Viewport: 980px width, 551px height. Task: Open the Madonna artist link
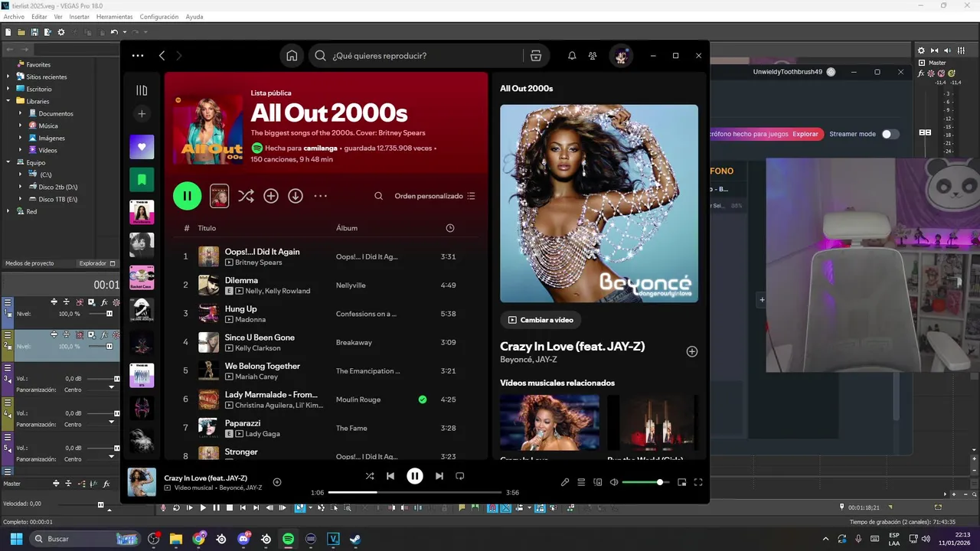point(250,320)
